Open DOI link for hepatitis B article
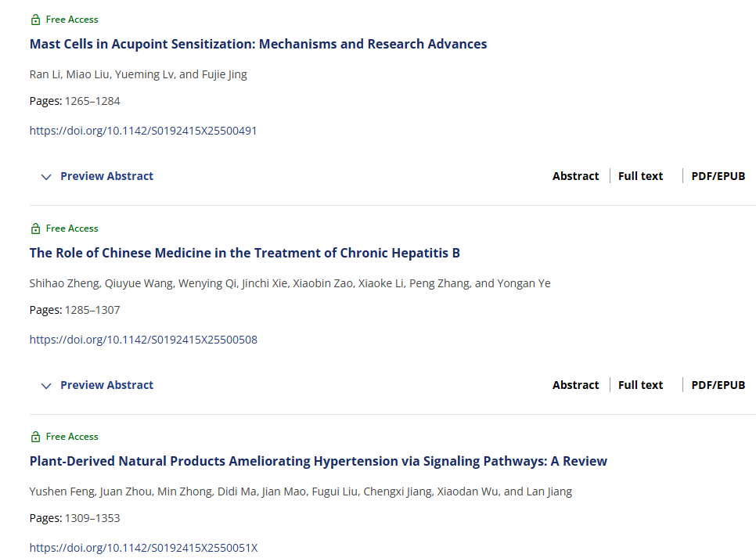Image resolution: width=756 pixels, height=558 pixels. pyautogui.click(x=143, y=339)
